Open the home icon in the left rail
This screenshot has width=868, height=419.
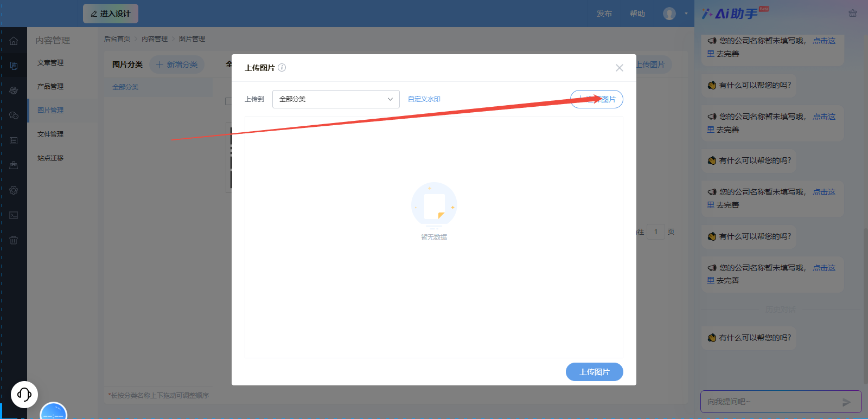click(14, 41)
